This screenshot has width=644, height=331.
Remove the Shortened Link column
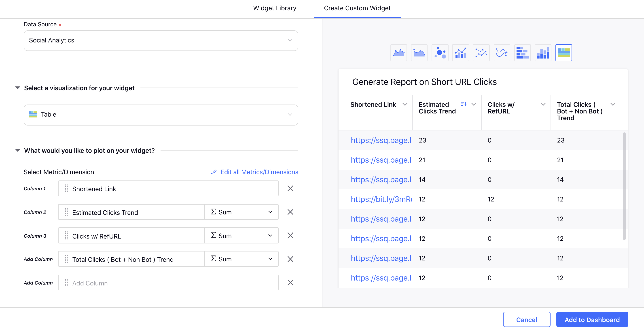(x=290, y=189)
